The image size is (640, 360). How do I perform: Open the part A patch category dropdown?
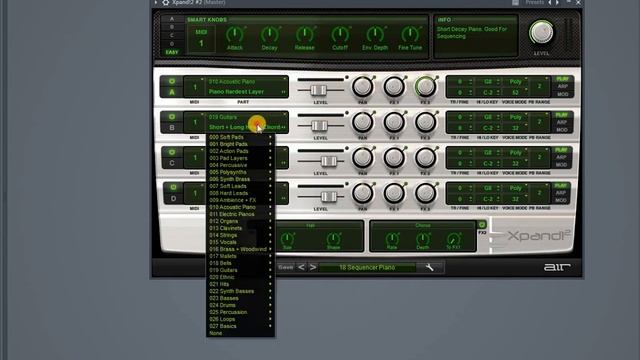pyautogui.click(x=247, y=82)
